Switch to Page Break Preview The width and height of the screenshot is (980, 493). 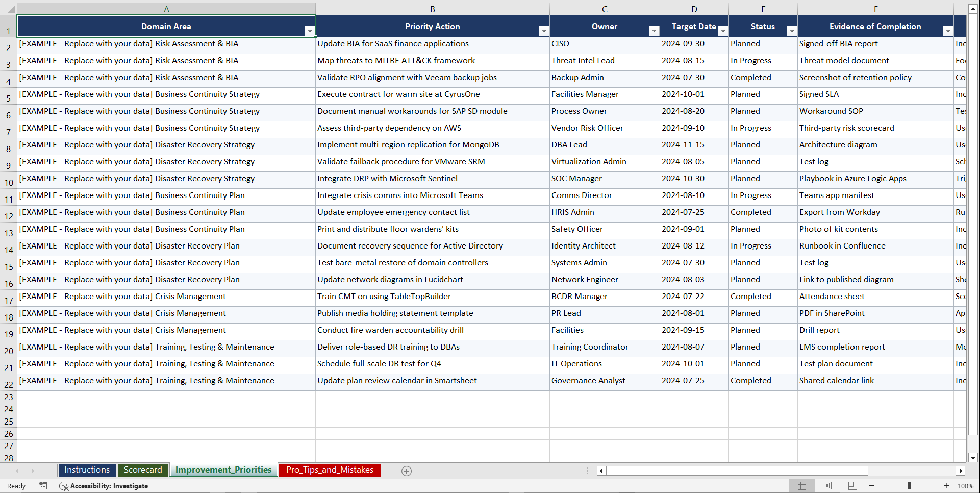852,486
